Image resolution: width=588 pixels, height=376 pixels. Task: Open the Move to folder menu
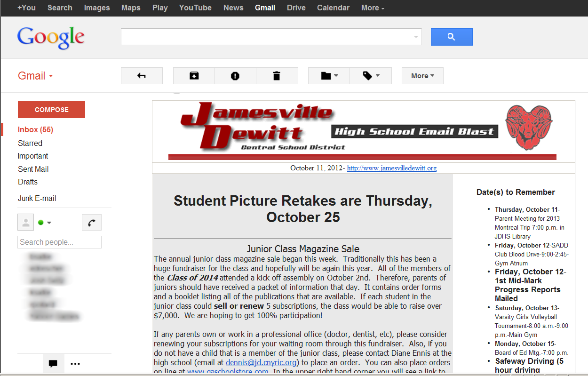329,76
